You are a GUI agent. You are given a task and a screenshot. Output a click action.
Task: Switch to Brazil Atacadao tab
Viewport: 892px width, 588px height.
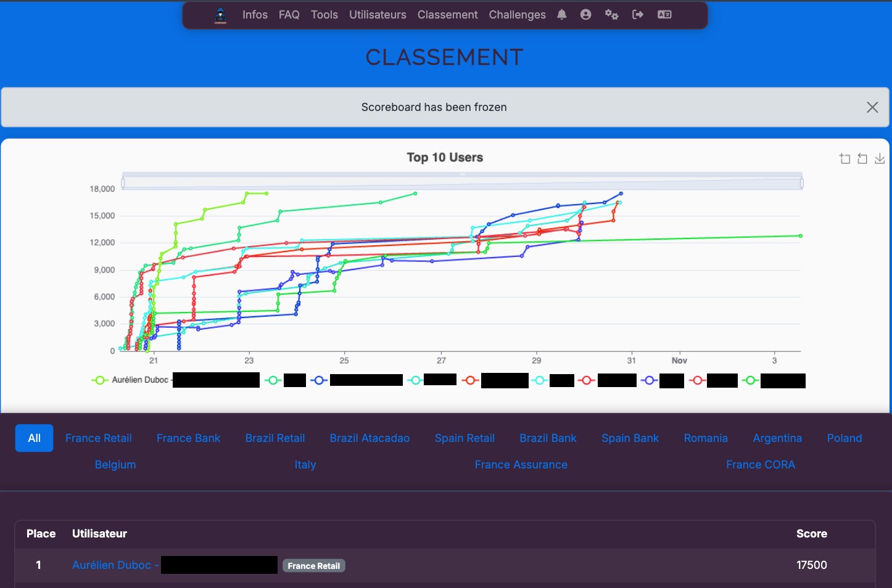(x=370, y=438)
